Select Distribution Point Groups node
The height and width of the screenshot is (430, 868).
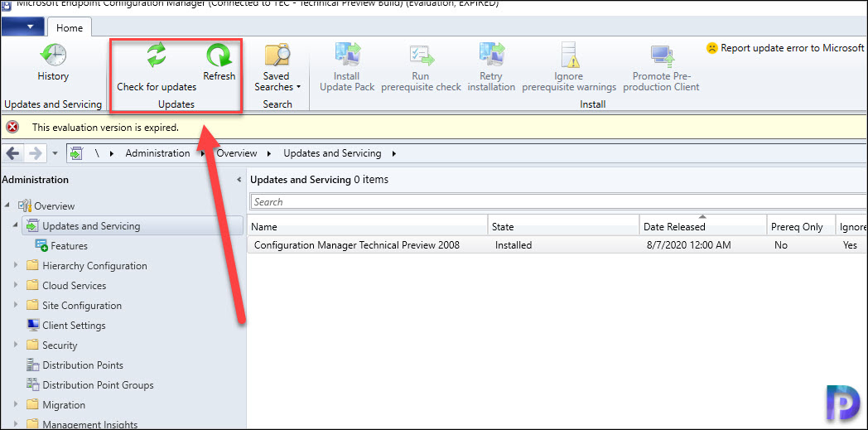coord(98,385)
